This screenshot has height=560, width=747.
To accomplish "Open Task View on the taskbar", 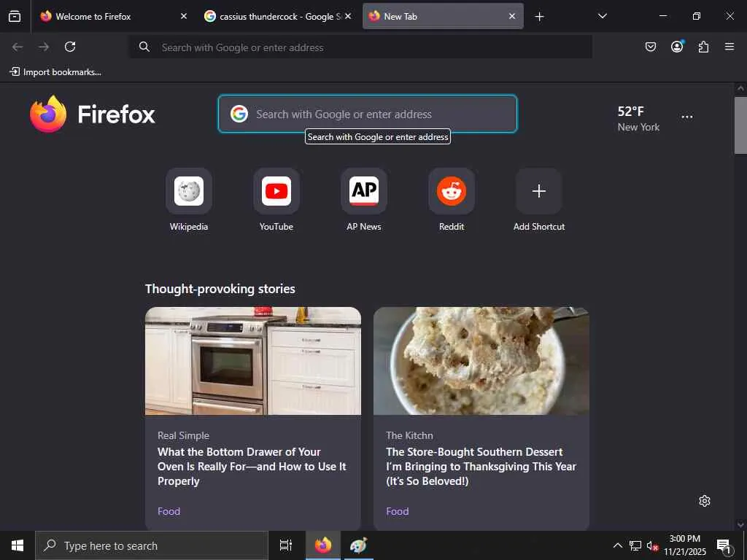I will click(x=285, y=545).
